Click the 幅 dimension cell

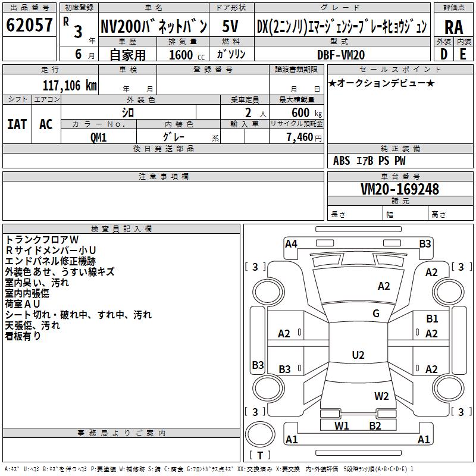click(405, 214)
